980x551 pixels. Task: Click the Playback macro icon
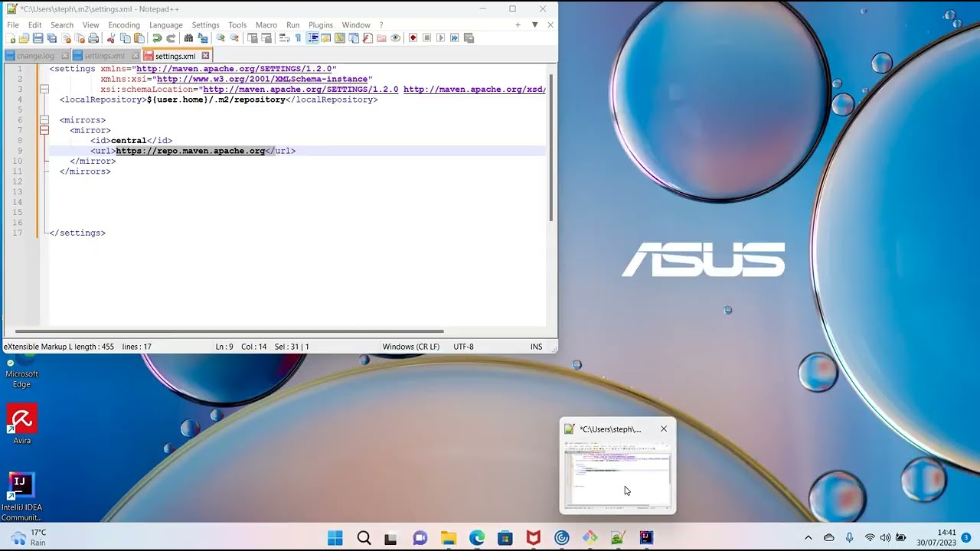coord(440,37)
